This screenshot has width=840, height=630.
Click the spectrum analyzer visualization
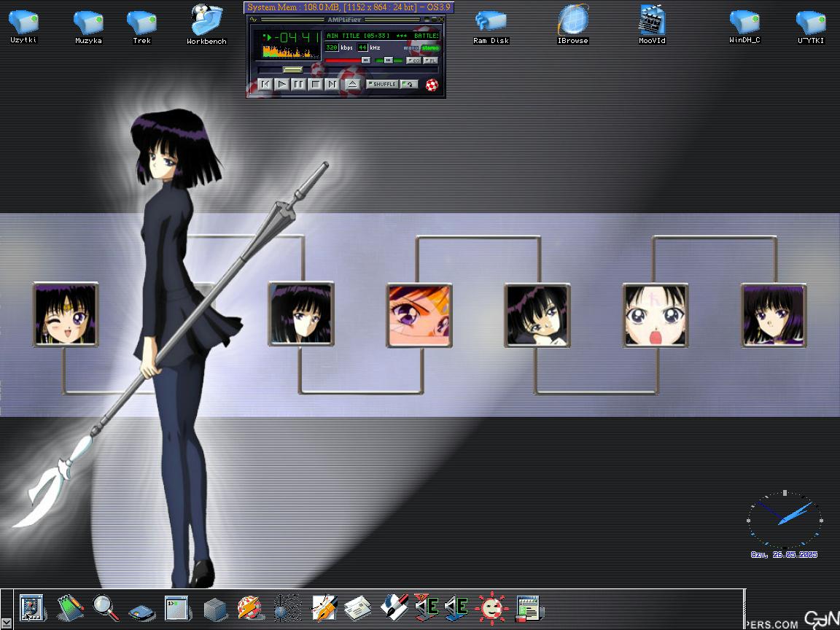(290, 52)
